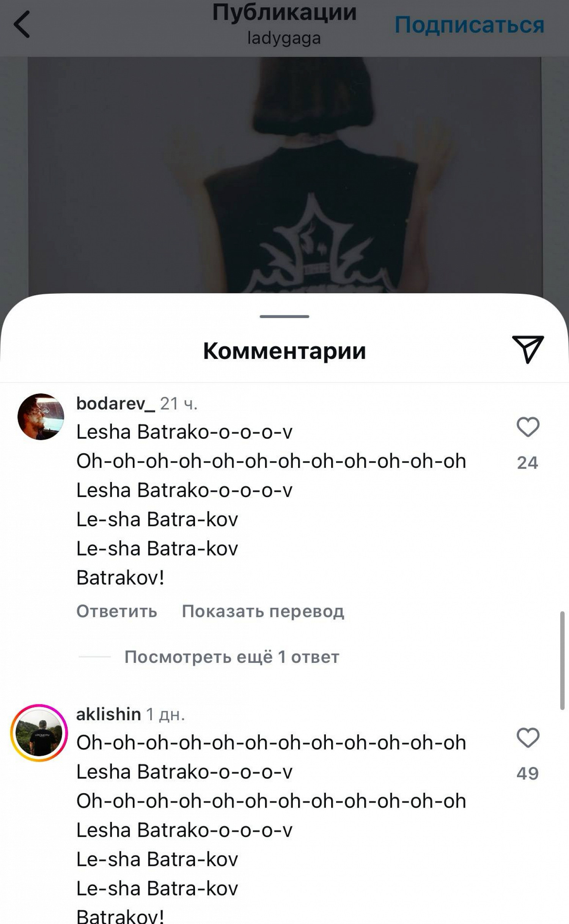Tap the dimmed post photo
Image resolution: width=569 pixels, height=924 pixels.
tap(284, 175)
